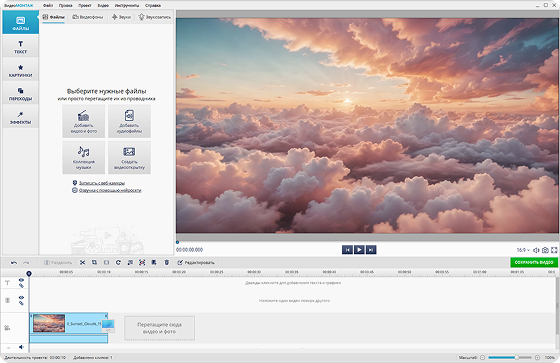
Task: Click the crop icon in timeline toolbar
Action: coord(94,263)
